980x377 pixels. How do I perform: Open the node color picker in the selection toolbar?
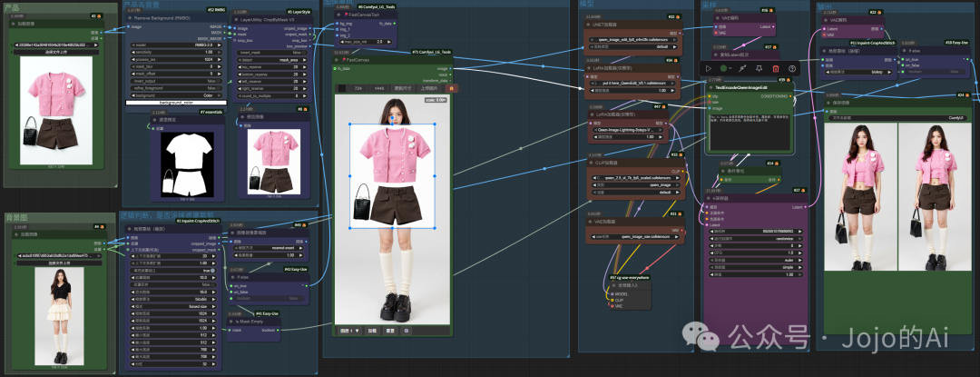pos(725,68)
